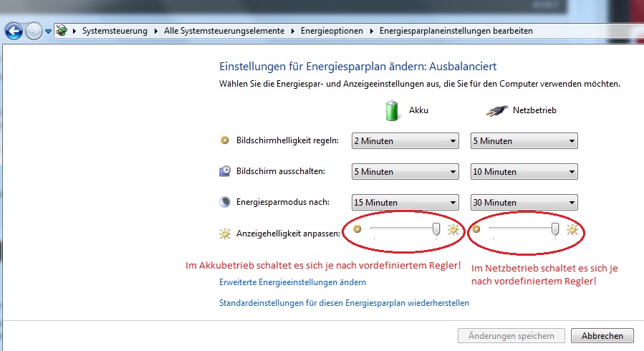Click the Back navigation arrow button
644x351 pixels.
[x=13, y=32]
